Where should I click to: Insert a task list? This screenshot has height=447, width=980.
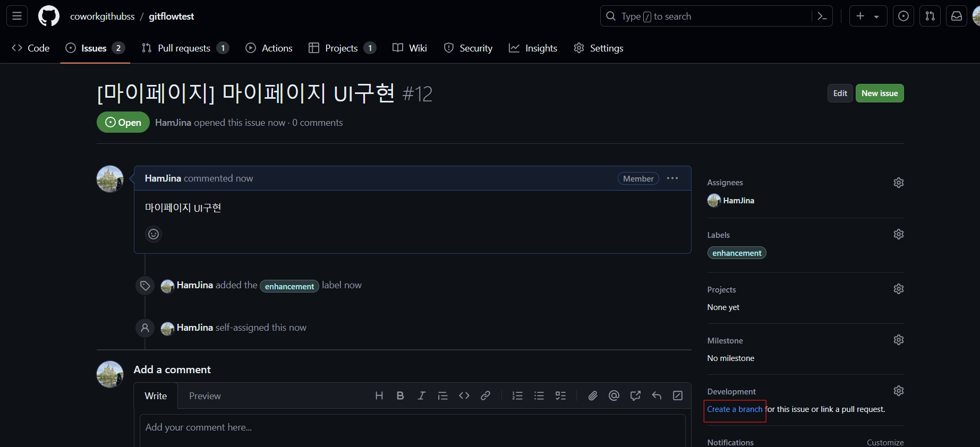(561, 396)
